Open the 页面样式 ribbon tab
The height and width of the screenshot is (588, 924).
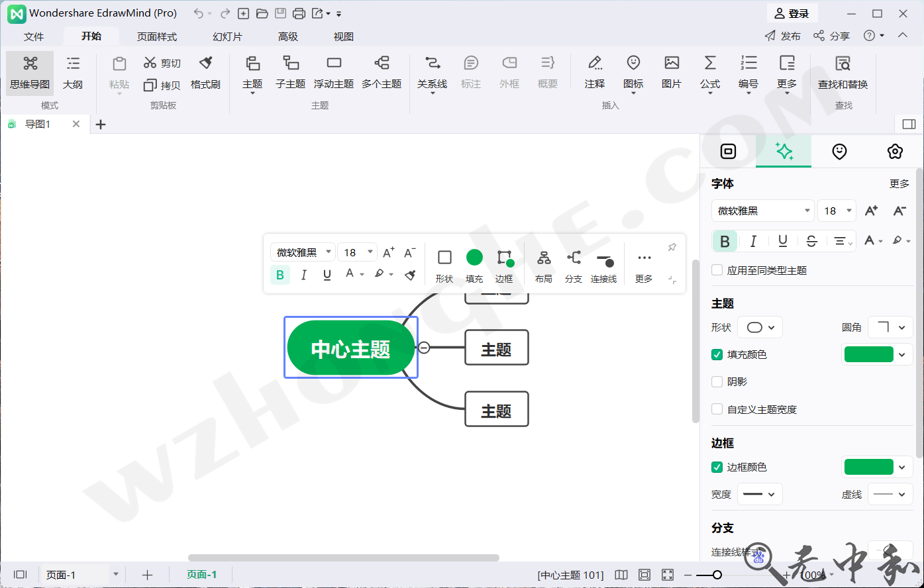(157, 36)
